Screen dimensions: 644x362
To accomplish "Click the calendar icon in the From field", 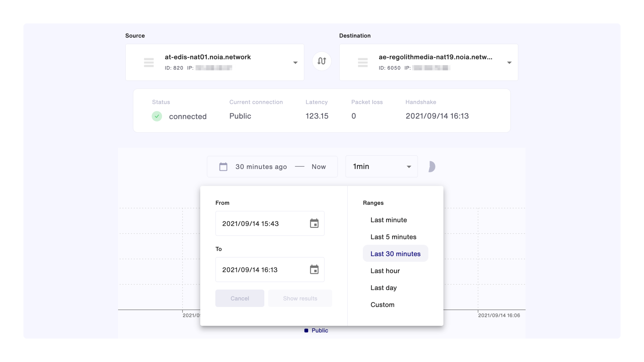I will (x=314, y=224).
